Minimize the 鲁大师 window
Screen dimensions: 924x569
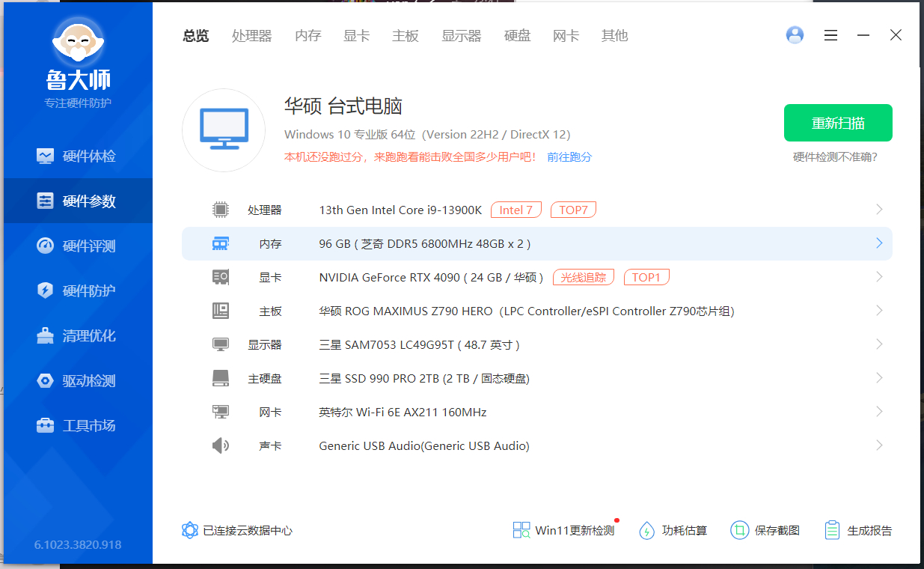click(x=863, y=35)
